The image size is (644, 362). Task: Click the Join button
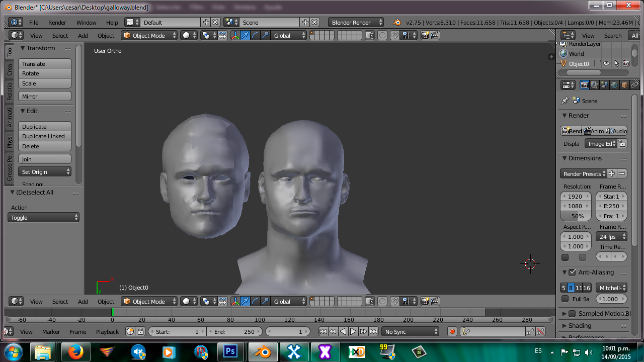coord(45,159)
